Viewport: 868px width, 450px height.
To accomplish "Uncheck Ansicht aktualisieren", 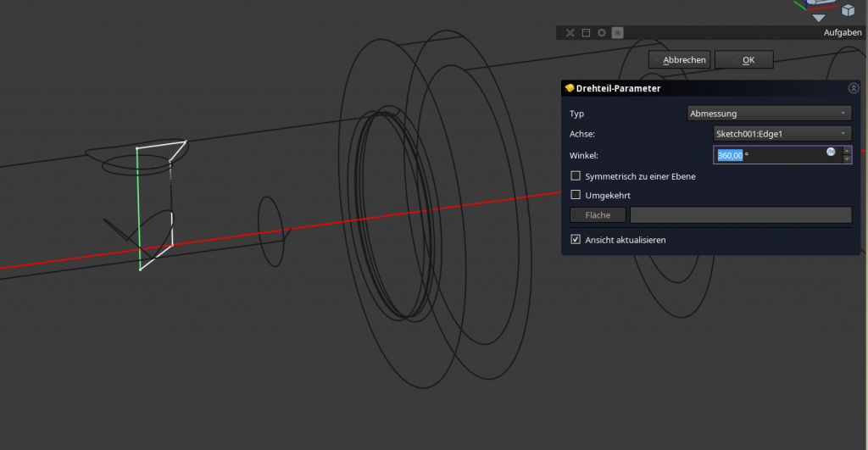I will [576, 240].
